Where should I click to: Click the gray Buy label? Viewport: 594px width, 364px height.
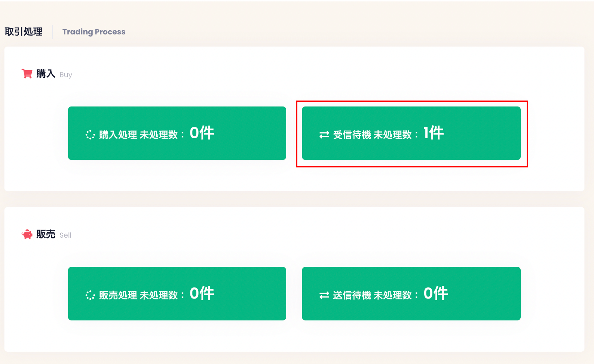(x=66, y=75)
